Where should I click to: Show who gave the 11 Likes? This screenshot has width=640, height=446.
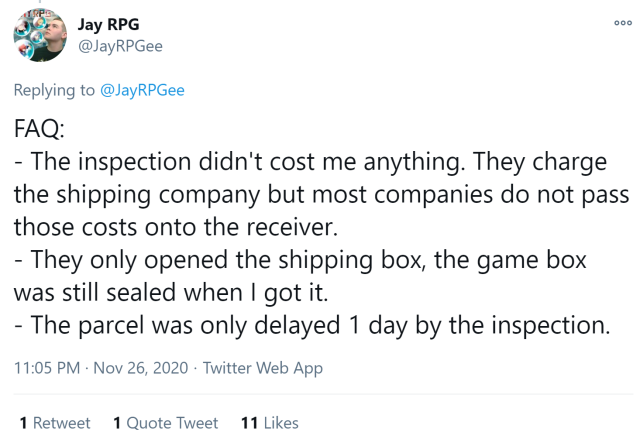[x=270, y=423]
